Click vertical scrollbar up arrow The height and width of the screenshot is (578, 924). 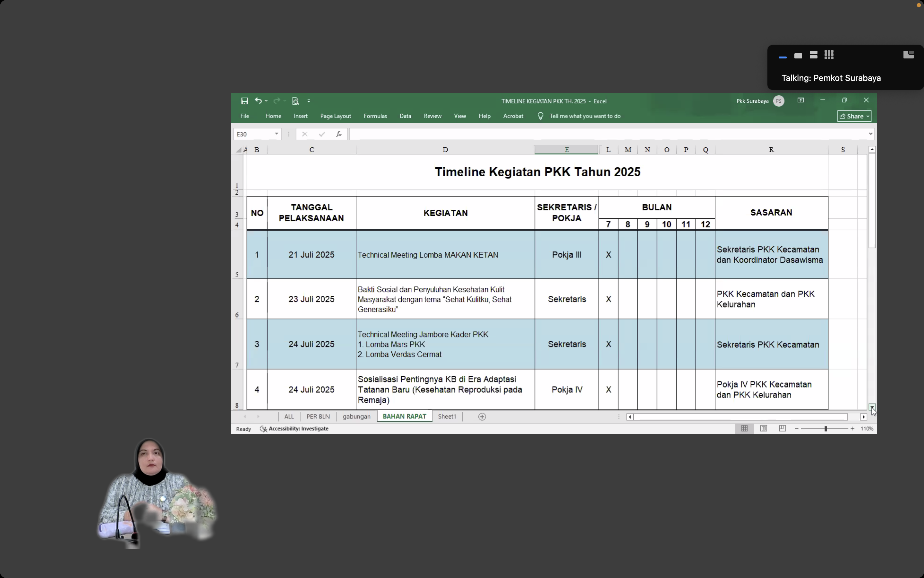click(872, 149)
